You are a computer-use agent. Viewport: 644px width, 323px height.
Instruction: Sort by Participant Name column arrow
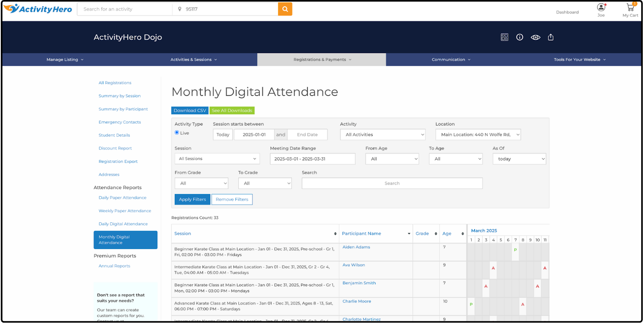(x=409, y=234)
